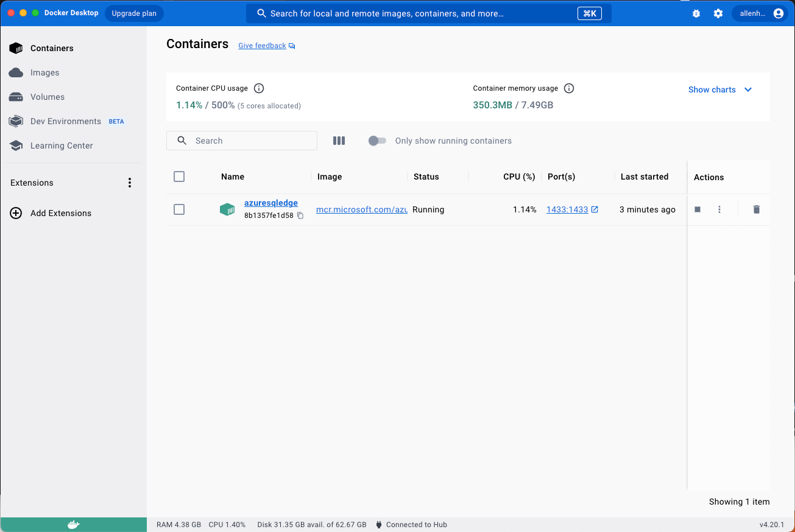Click the global search bar at the top
The width and height of the screenshot is (795, 532).
pyautogui.click(x=428, y=13)
